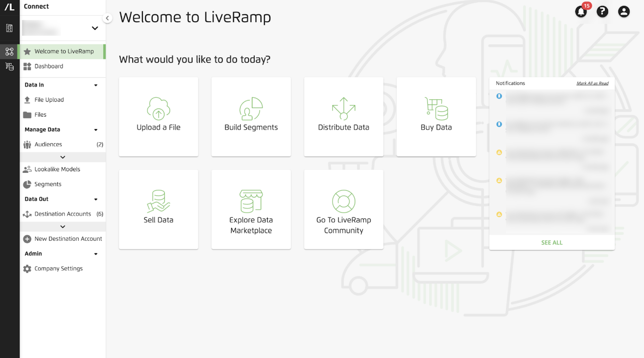Click the Notifications panel heading
Image resolution: width=644 pixels, height=358 pixels.
510,83
